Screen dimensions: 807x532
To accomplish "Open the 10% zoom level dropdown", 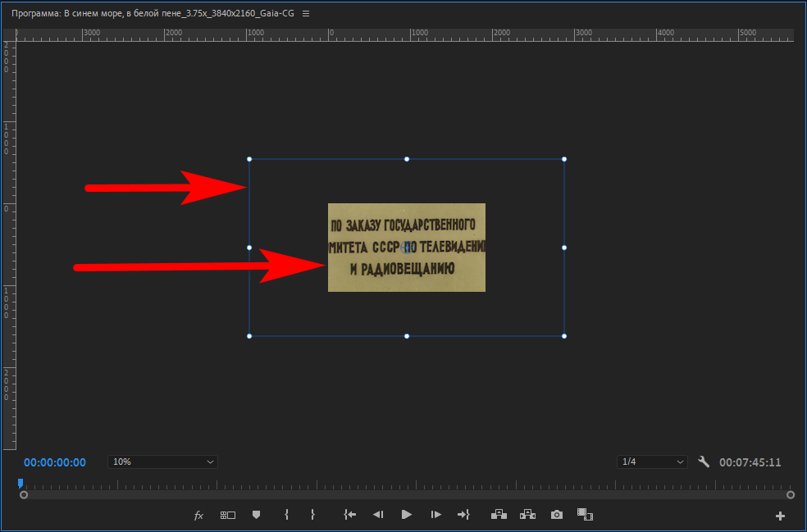I will (162, 462).
